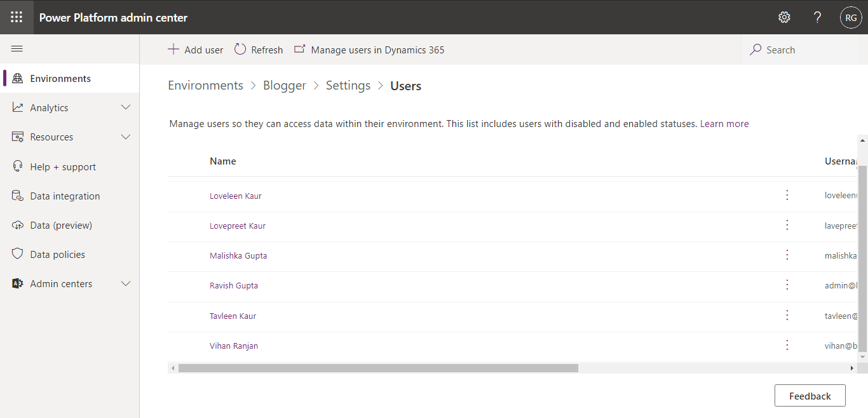Viewport: 868px width, 418px height.
Task: Open user Lovepreet Kaur
Action: coord(238,226)
